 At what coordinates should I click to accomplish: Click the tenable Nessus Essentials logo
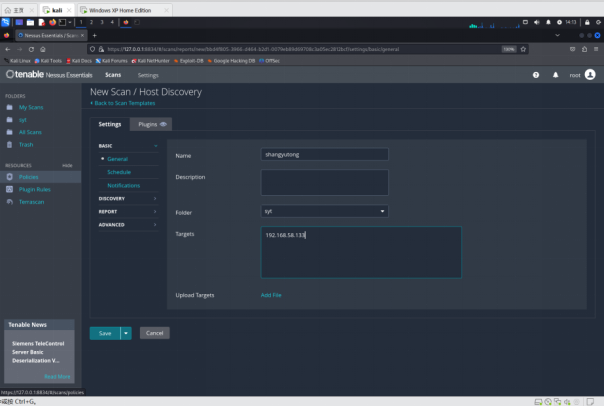[x=49, y=74]
